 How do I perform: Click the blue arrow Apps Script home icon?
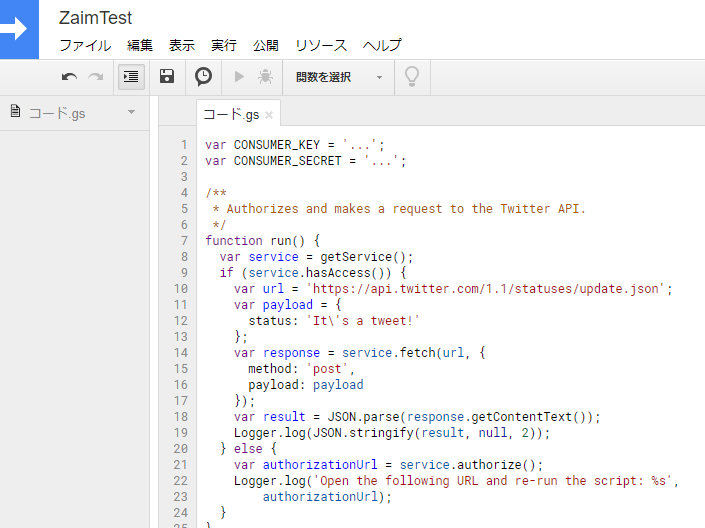point(19,29)
